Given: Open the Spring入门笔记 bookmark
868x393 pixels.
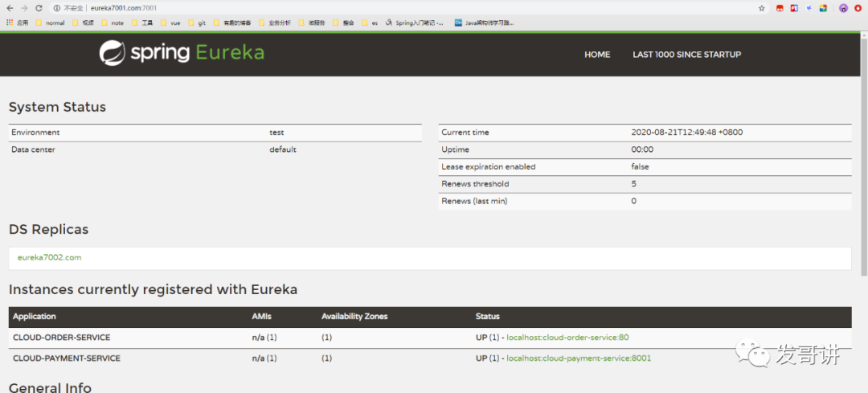Looking at the screenshot, I should point(415,23).
